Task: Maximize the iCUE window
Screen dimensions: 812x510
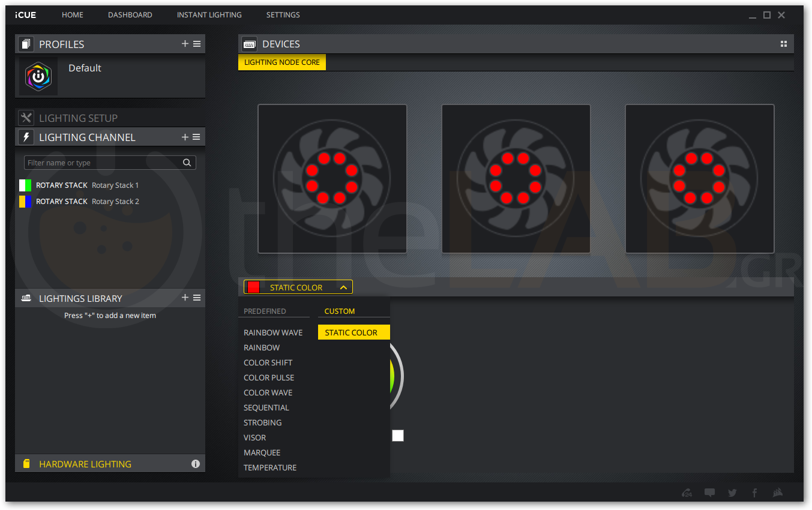Action: 767,15
